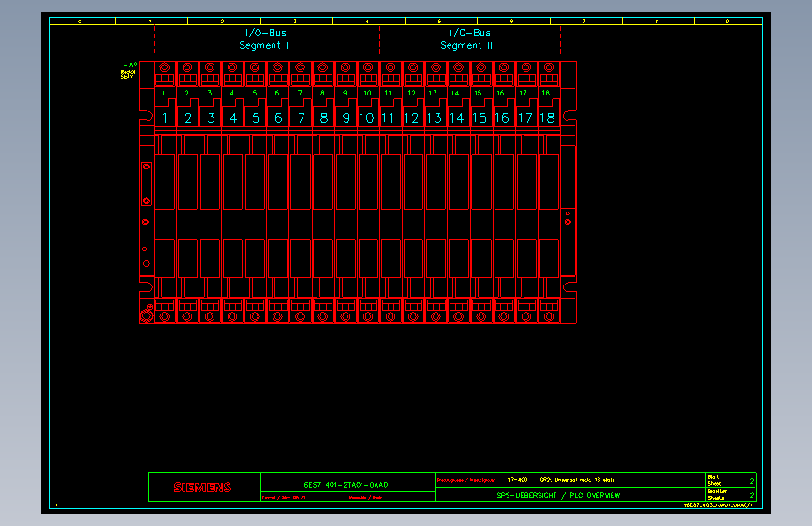Viewport: 812px width, 526px height.
Task: Select the UR2 Universal rack 18 slots text
Action: pos(577,480)
